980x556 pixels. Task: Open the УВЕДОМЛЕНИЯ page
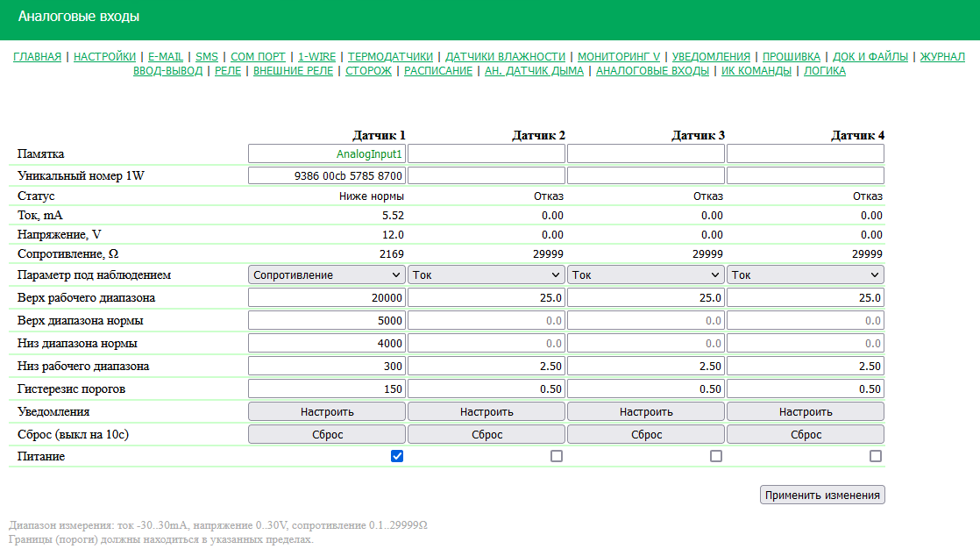711,57
